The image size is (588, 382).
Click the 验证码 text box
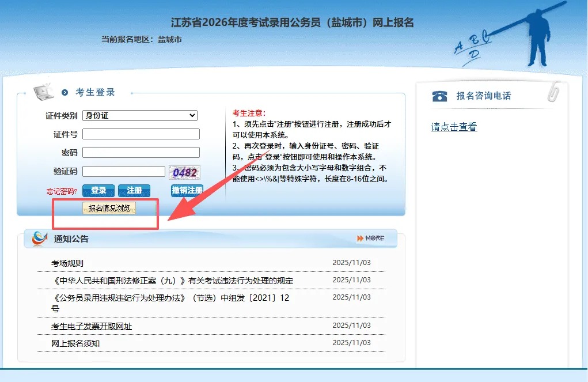pos(124,171)
